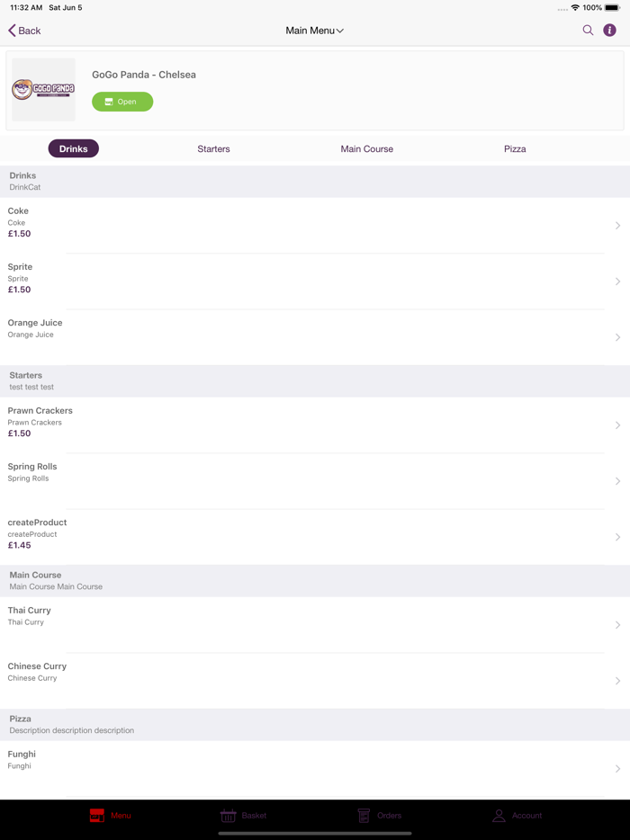
Task: Open the Thai Curry item chevron
Action: click(617, 625)
